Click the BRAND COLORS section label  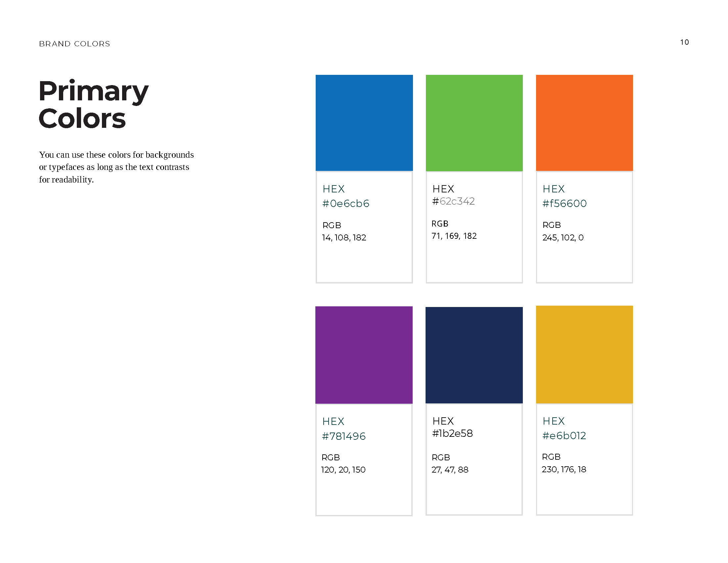coord(74,44)
